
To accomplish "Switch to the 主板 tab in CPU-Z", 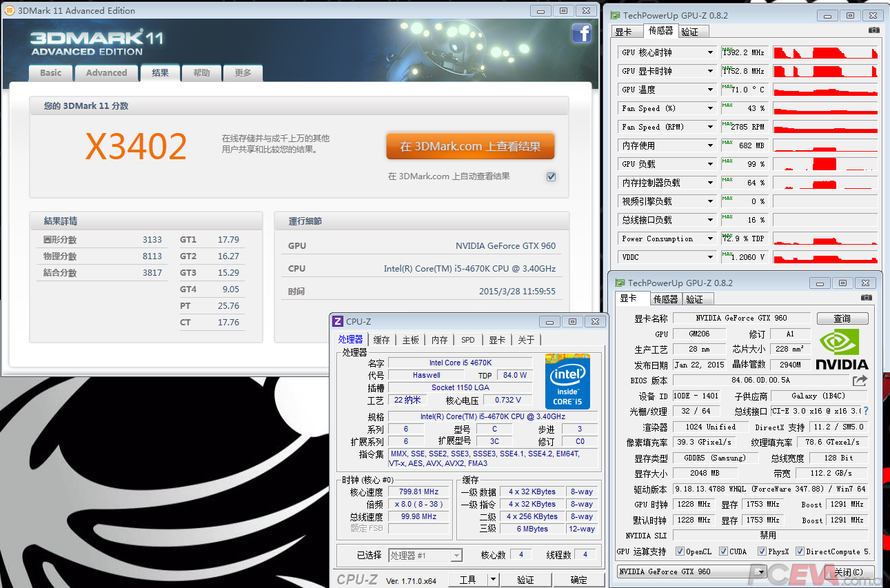I will (411, 340).
